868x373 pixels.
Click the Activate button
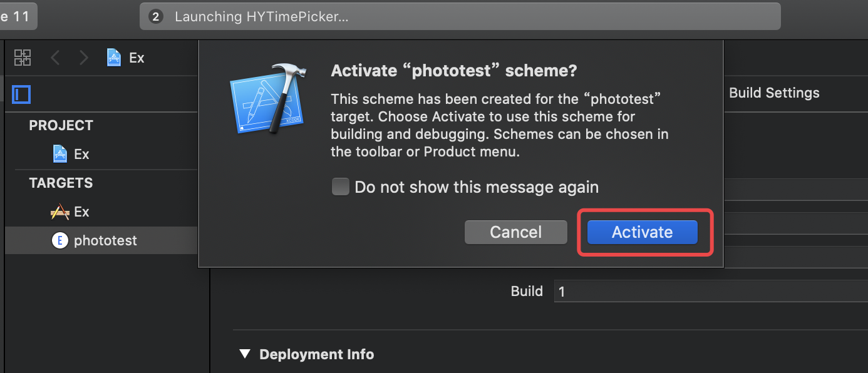(642, 232)
